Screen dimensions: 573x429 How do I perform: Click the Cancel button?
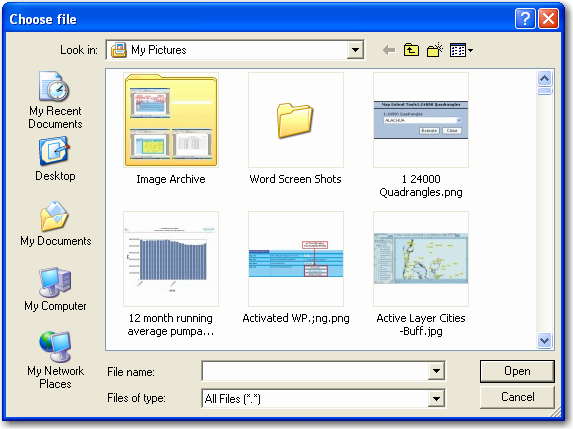517,397
